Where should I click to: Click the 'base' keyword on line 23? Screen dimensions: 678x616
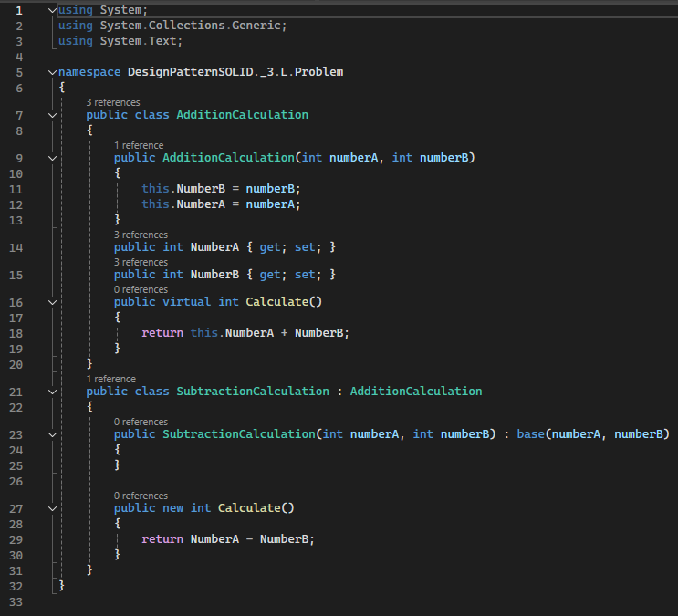point(530,433)
